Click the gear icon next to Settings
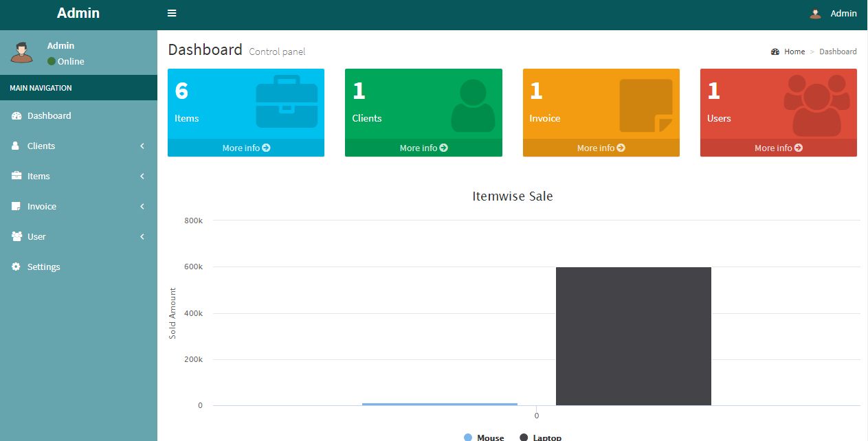The width and height of the screenshot is (868, 441). coord(16,267)
